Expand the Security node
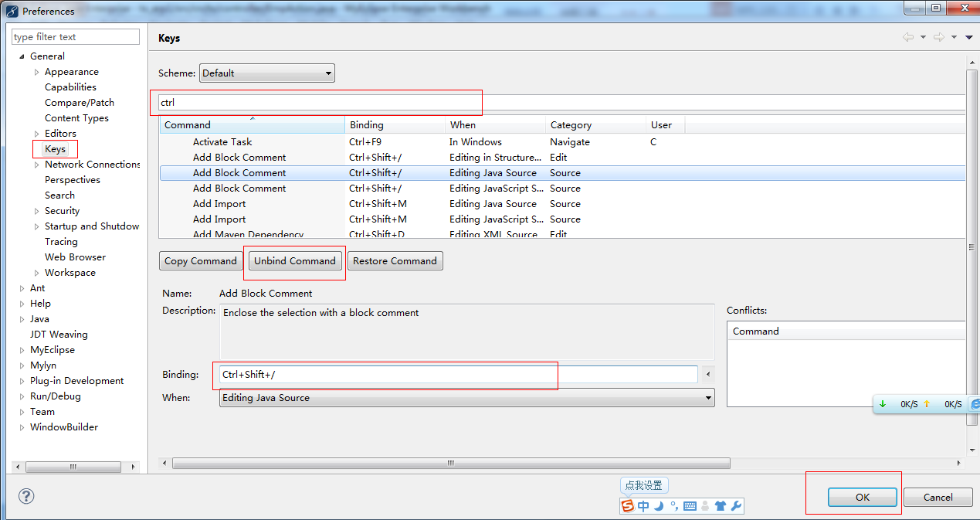980x520 pixels. click(x=36, y=211)
